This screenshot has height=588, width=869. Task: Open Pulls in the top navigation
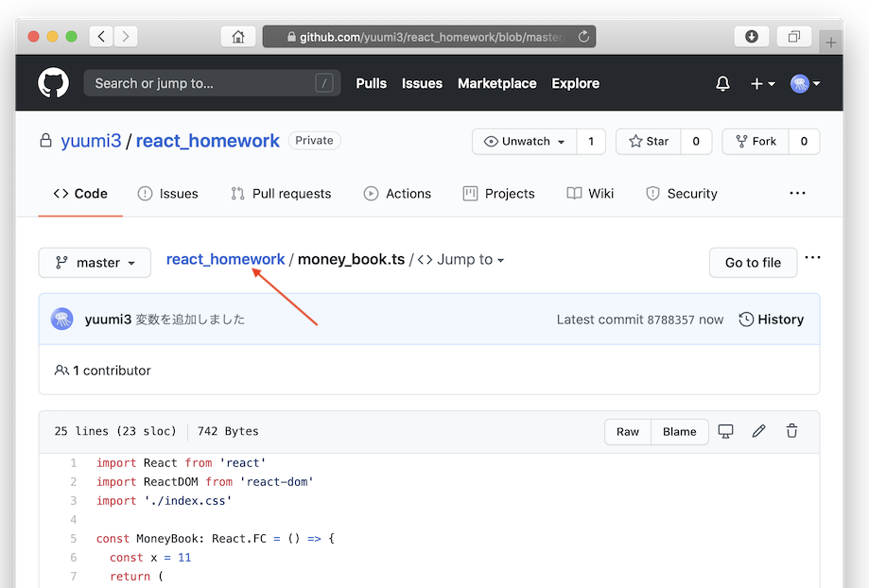click(x=372, y=84)
